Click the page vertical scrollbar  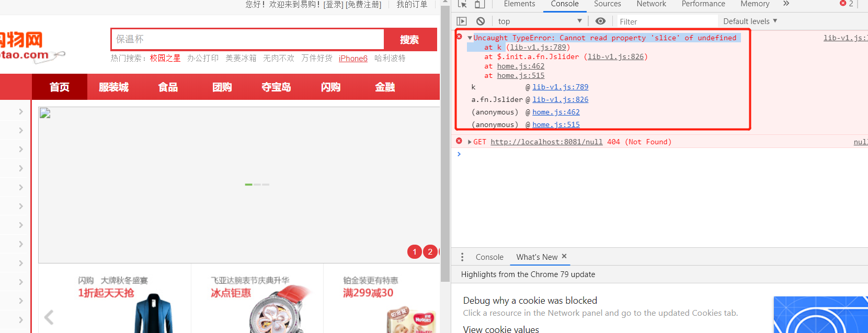point(445,144)
